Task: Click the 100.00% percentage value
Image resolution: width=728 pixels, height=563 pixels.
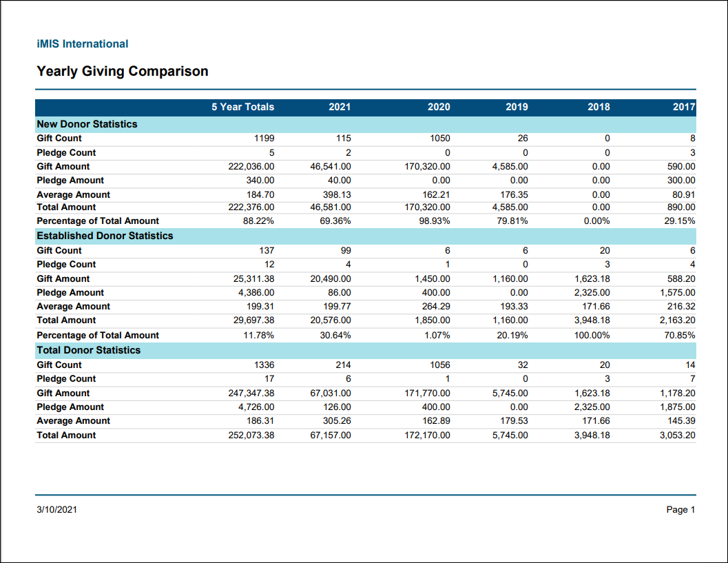Action: 592,335
